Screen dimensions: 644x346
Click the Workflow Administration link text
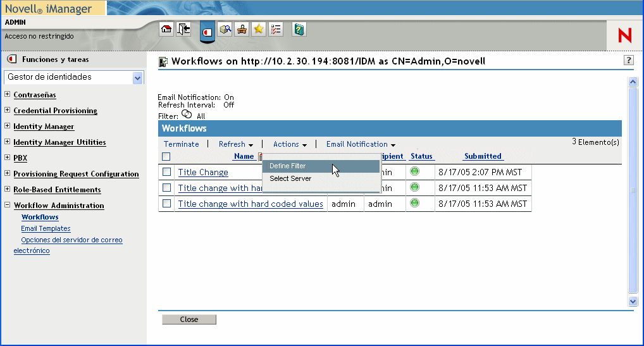click(x=59, y=205)
